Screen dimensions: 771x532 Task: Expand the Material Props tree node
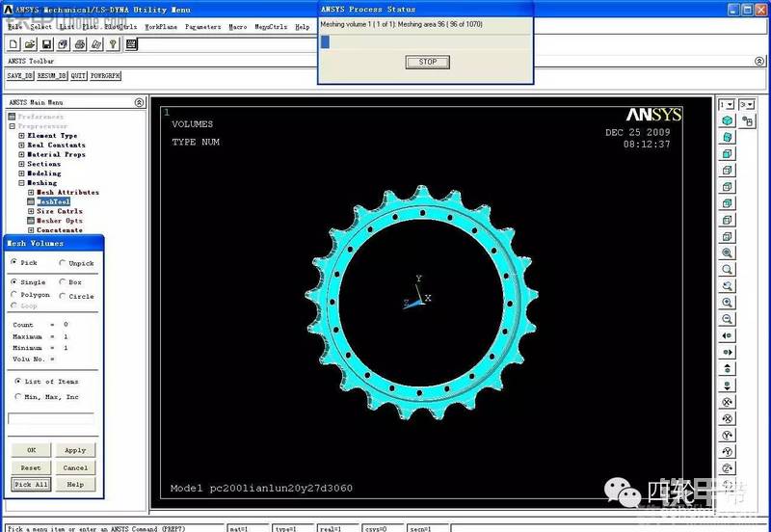[21, 154]
